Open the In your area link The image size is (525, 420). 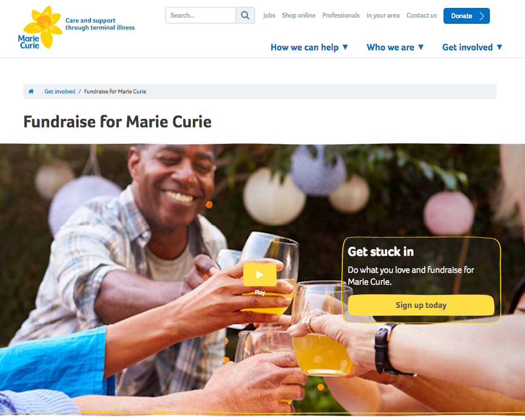[383, 15]
